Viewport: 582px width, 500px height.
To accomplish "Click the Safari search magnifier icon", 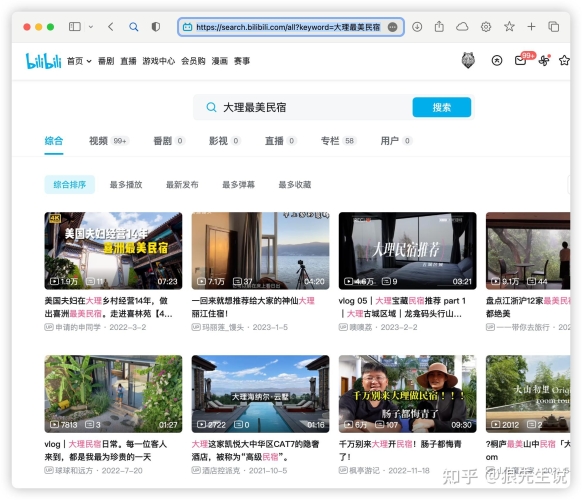I will click(x=134, y=27).
